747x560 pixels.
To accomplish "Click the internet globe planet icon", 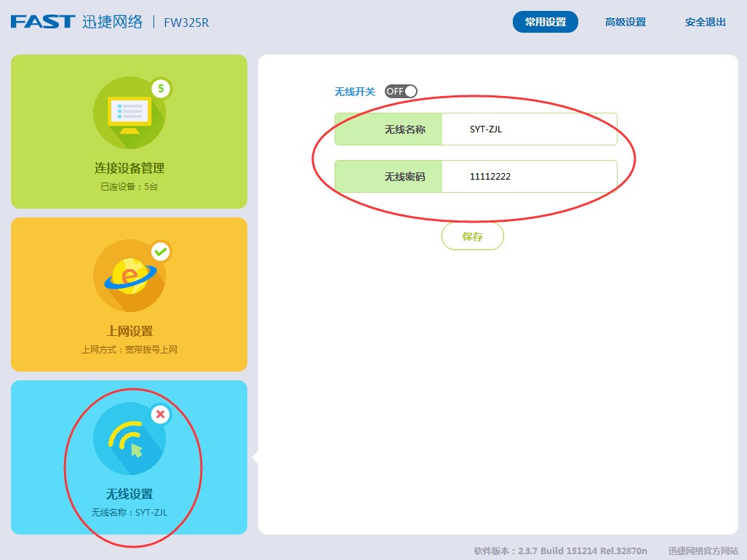I will (x=129, y=276).
